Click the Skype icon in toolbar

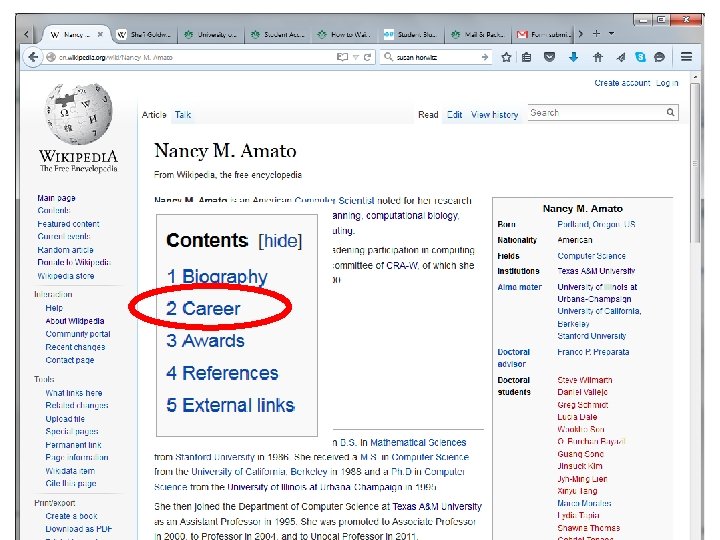640,57
